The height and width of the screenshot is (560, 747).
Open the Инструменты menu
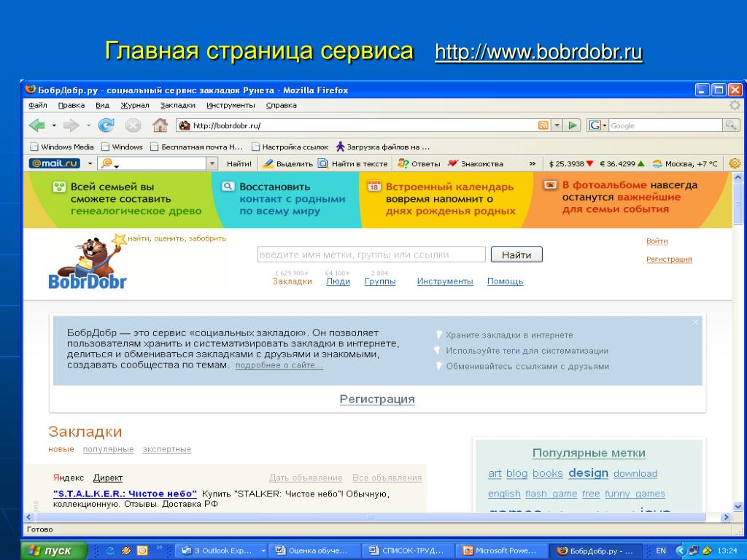[x=231, y=105]
